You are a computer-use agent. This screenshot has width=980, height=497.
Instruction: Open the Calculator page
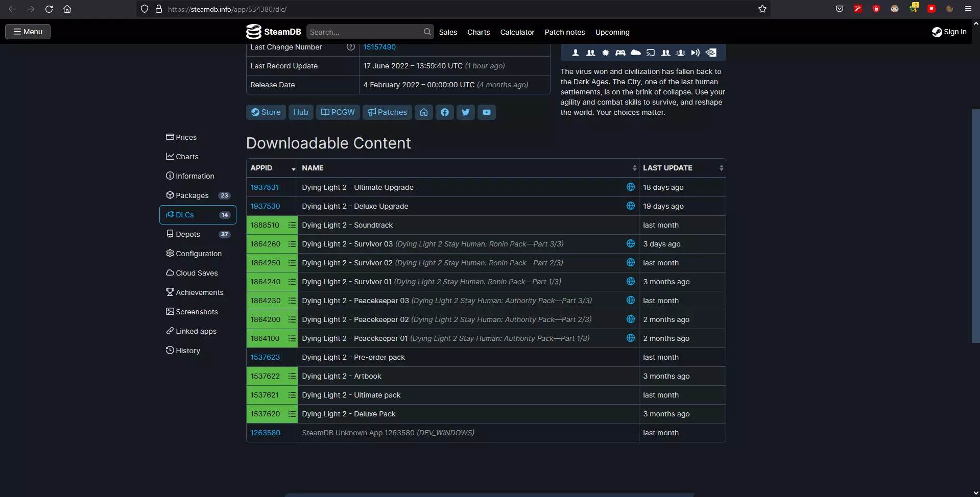pos(517,32)
